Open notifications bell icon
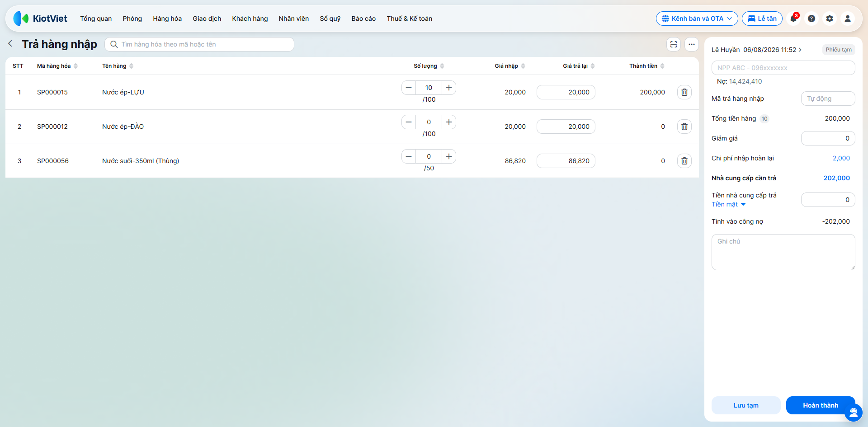The image size is (868, 427). [x=793, y=19]
